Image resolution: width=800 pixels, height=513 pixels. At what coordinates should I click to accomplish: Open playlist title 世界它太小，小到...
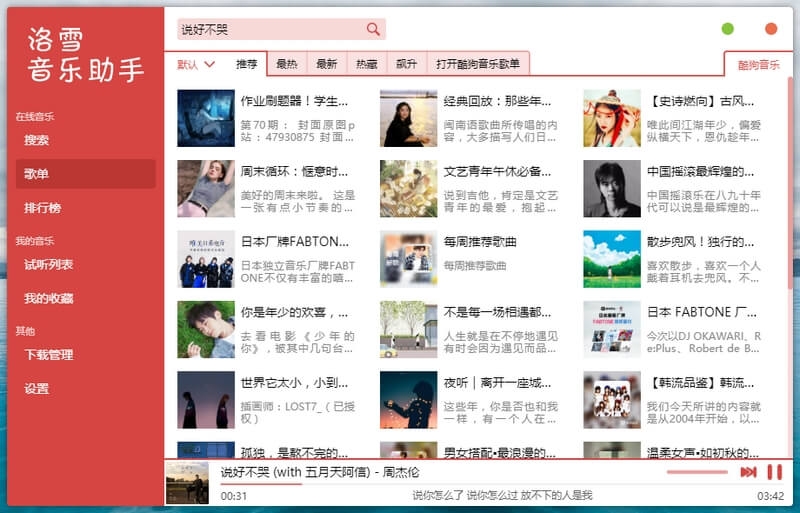pyautogui.click(x=294, y=383)
